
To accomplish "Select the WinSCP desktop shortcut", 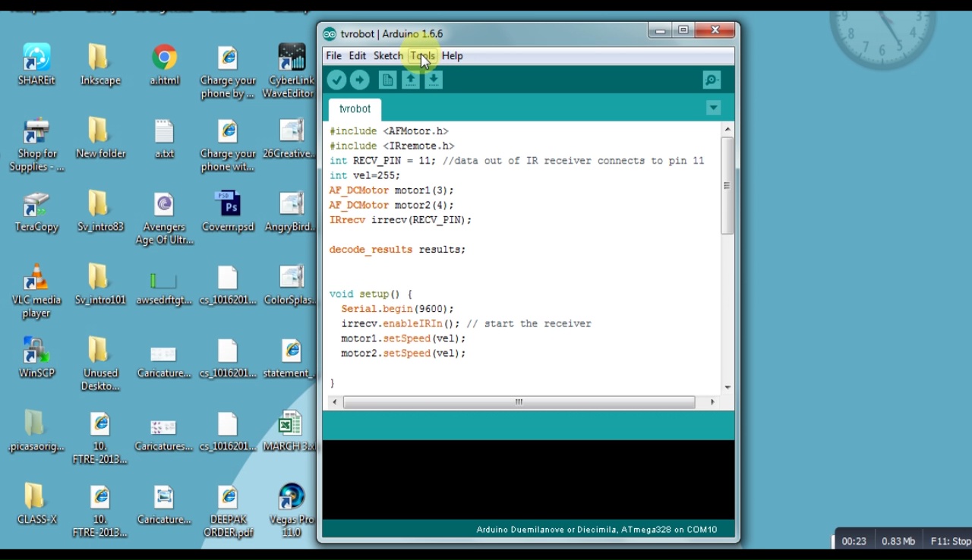I will [x=36, y=357].
